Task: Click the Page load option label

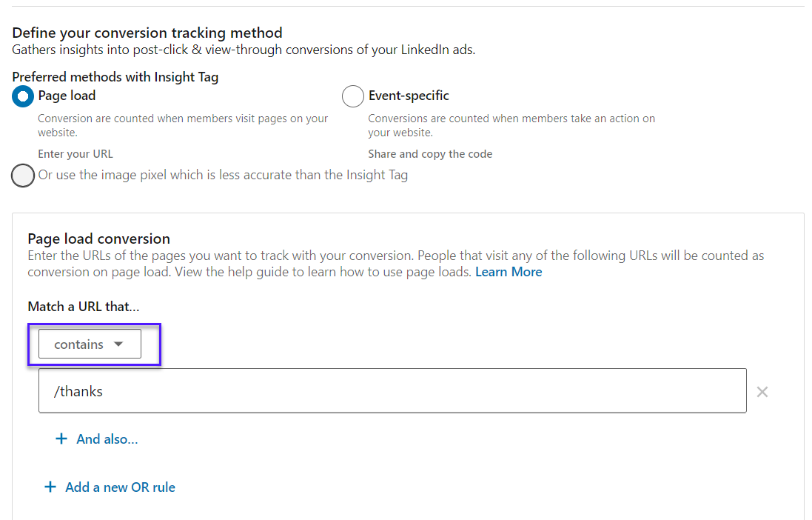Action: (x=67, y=96)
